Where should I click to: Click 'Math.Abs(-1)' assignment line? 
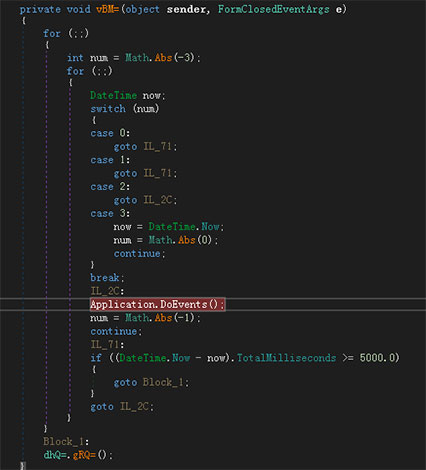[x=145, y=318]
